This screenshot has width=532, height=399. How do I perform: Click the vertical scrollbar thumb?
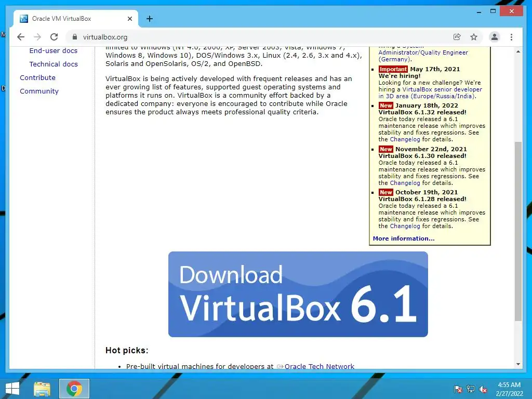518,231
